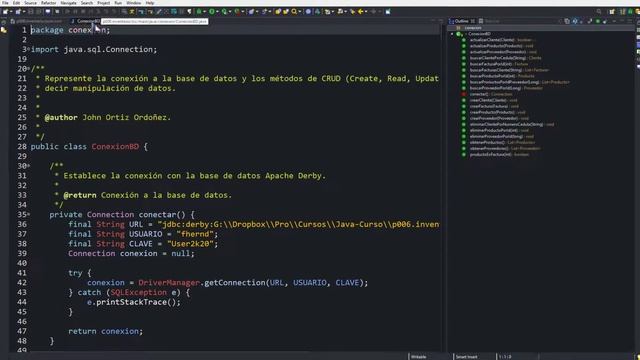Click the Quick Access search icon
This screenshot has height=360, width=640.
(599, 12)
